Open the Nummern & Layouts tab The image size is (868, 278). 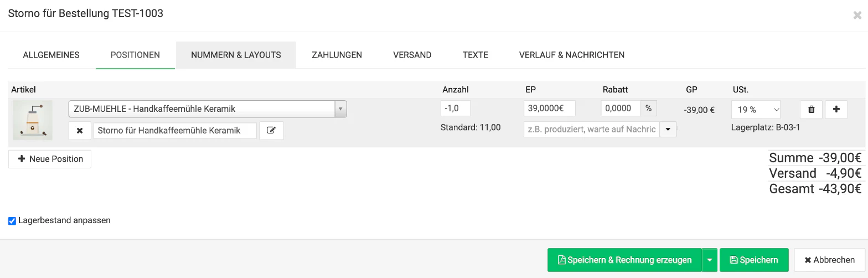(x=236, y=55)
